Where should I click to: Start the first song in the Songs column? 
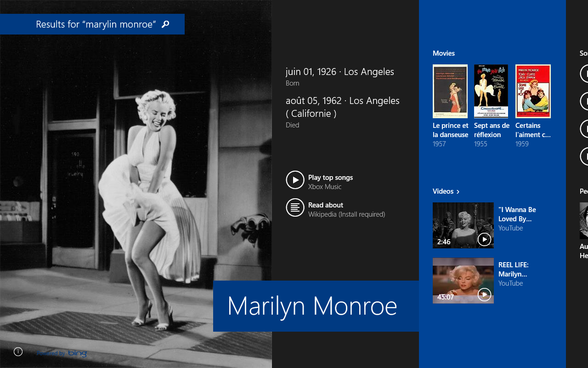(x=584, y=74)
